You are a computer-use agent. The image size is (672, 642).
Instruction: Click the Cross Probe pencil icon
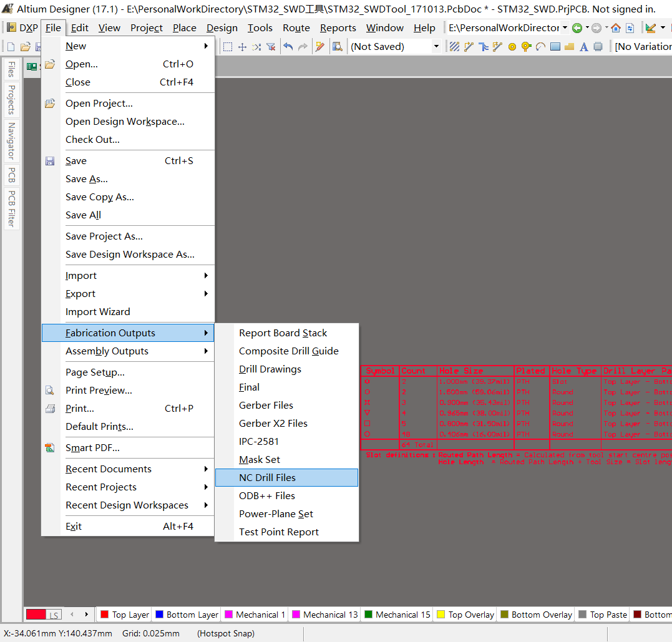(319, 47)
